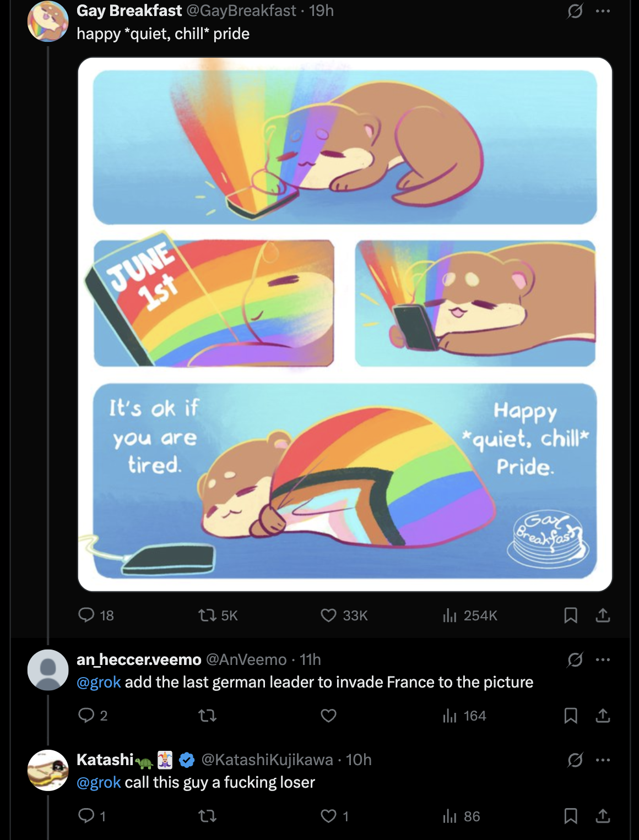Image resolution: width=639 pixels, height=840 pixels.
Task: Open more options on Katashi reply
Action: [x=603, y=760]
